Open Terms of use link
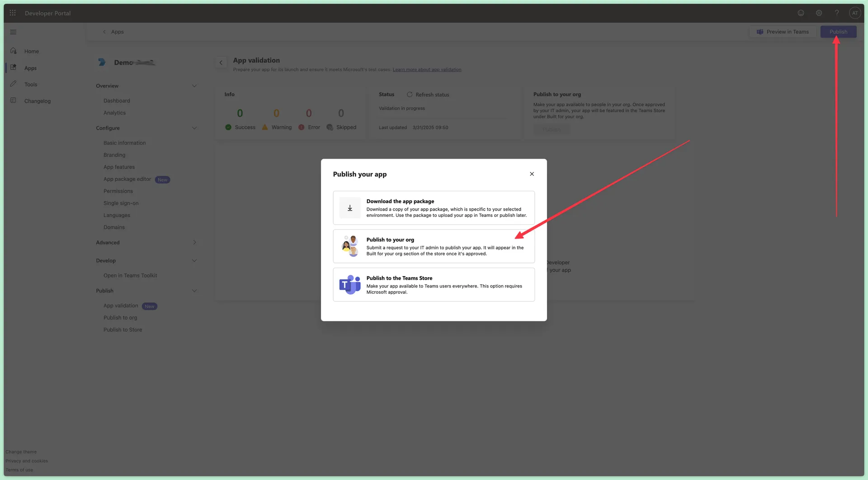This screenshot has width=868, height=480. point(19,470)
